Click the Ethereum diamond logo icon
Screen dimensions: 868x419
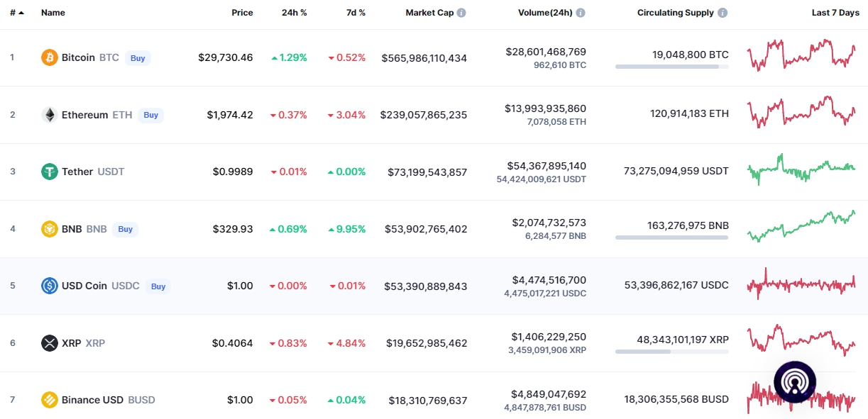point(50,115)
